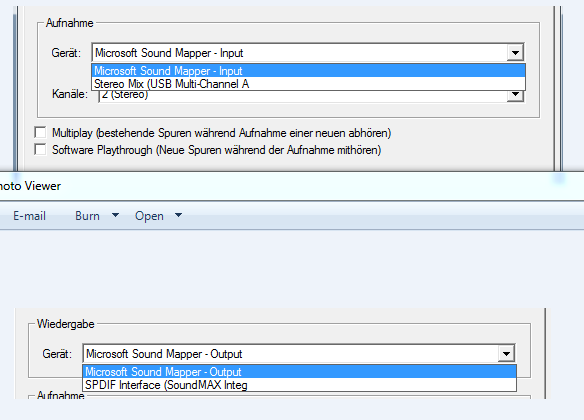Image resolution: width=584 pixels, height=420 pixels.
Task: Click the Burn toolbar button
Action: click(87, 216)
